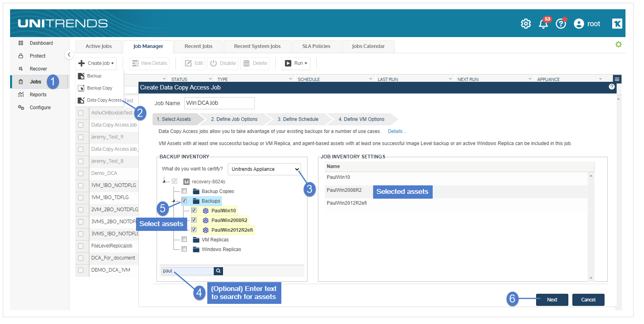This screenshot has width=644, height=324.
Task: Go to step 2 Define Job Options
Action: pyautogui.click(x=234, y=119)
